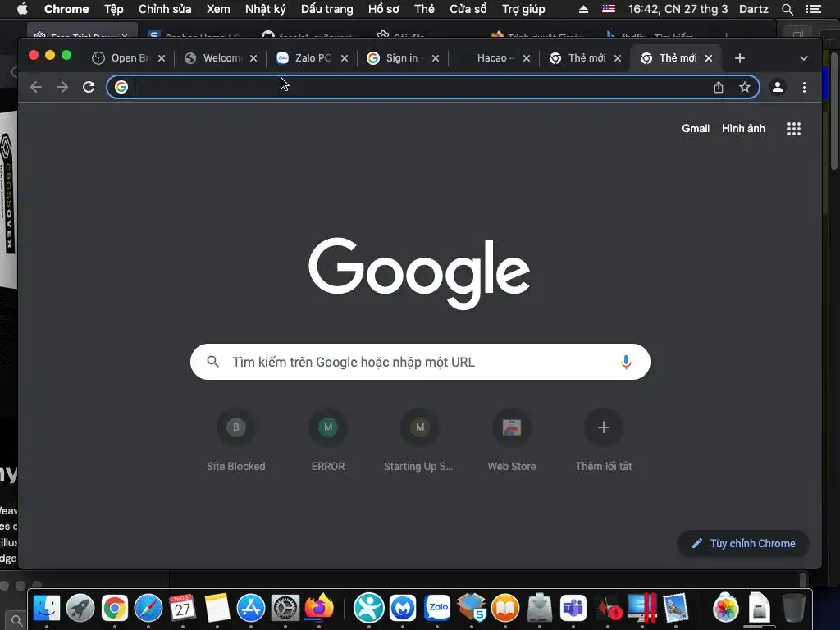Open the Xem menu
This screenshot has height=630, width=840.
pos(218,9)
